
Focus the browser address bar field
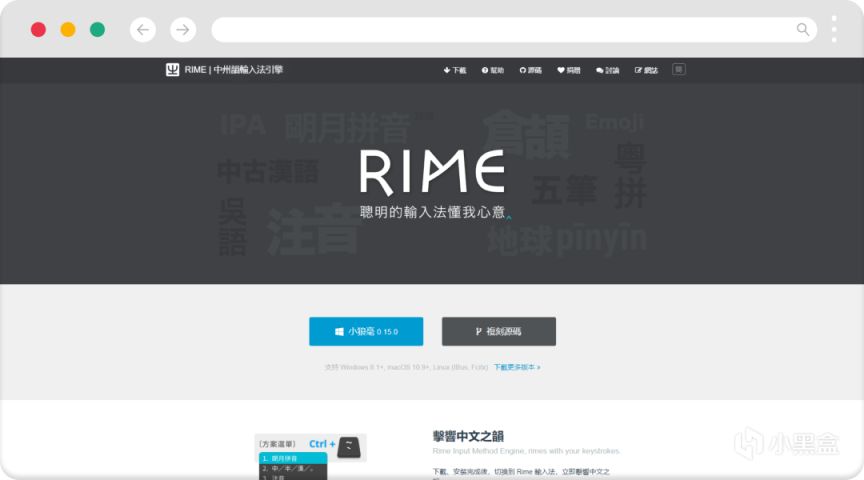(x=514, y=30)
